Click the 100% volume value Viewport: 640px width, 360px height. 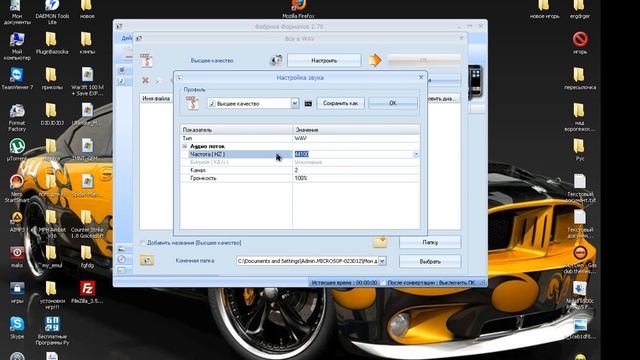(301, 178)
